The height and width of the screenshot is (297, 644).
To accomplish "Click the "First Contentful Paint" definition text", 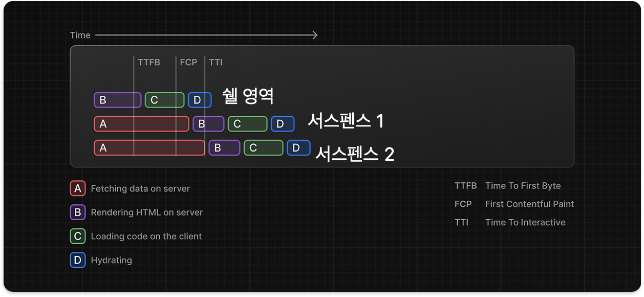I will click(529, 204).
